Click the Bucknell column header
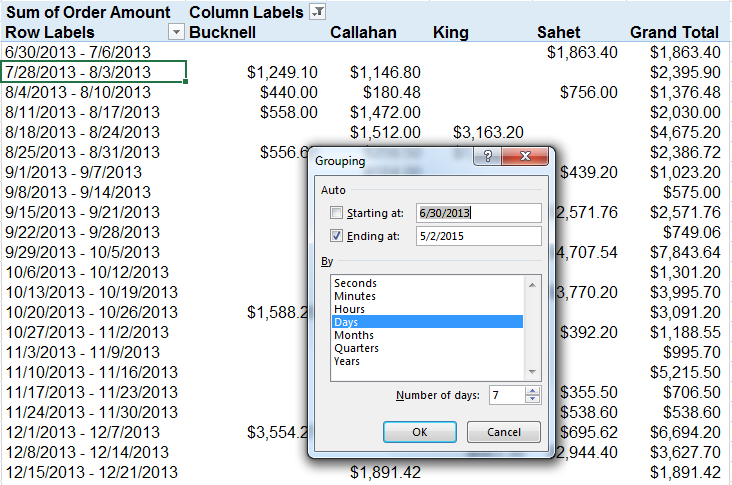 coord(222,32)
